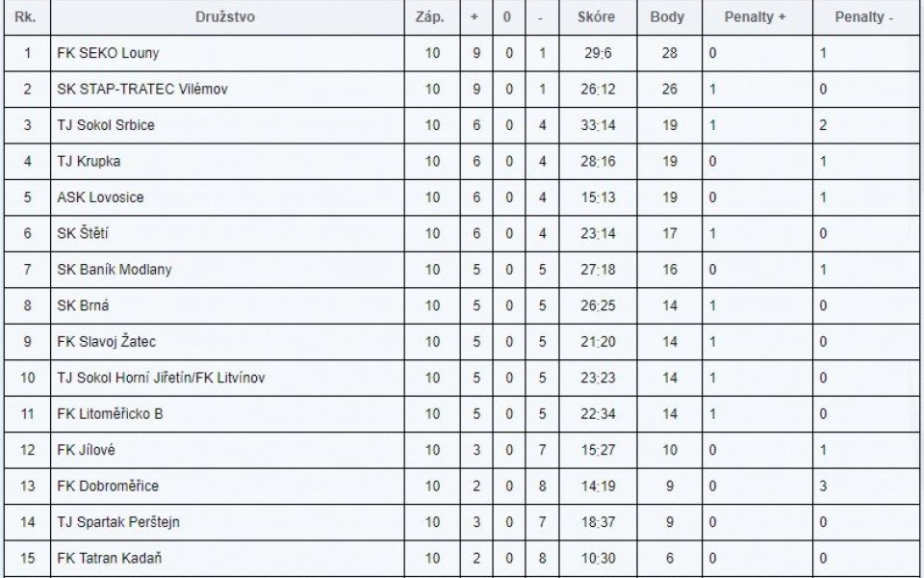The width and height of the screenshot is (924, 578).
Task: Select ASK Lovosice in the table
Action: click(x=100, y=197)
